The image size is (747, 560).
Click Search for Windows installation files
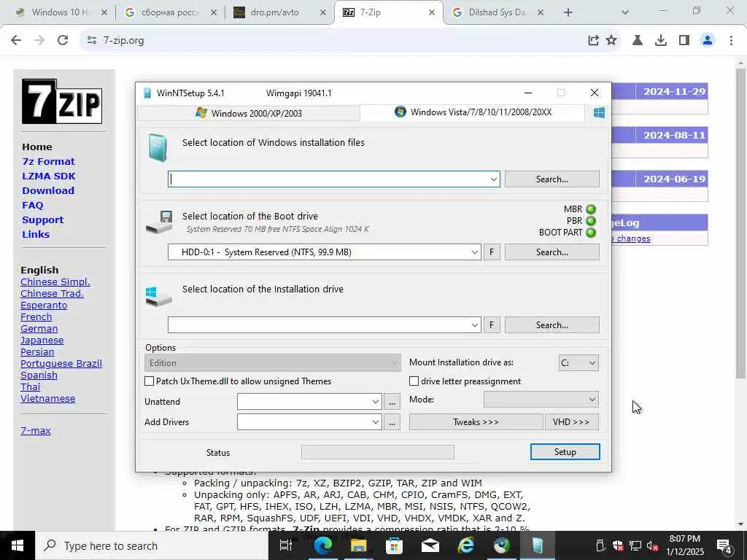click(x=551, y=179)
